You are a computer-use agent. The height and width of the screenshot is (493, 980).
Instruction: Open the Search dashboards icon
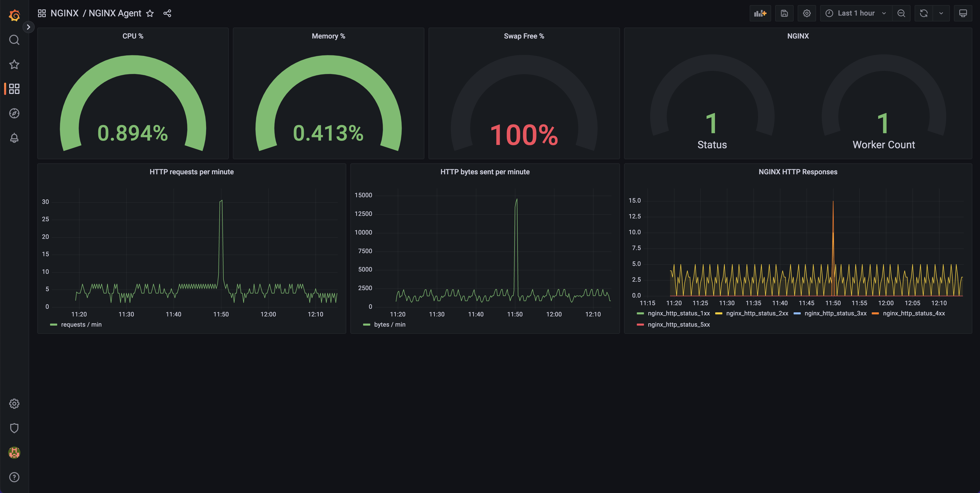pos(14,40)
